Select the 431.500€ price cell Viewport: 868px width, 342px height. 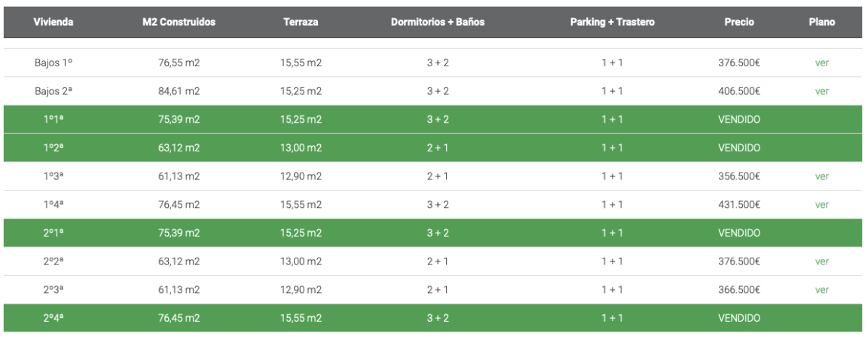click(738, 205)
